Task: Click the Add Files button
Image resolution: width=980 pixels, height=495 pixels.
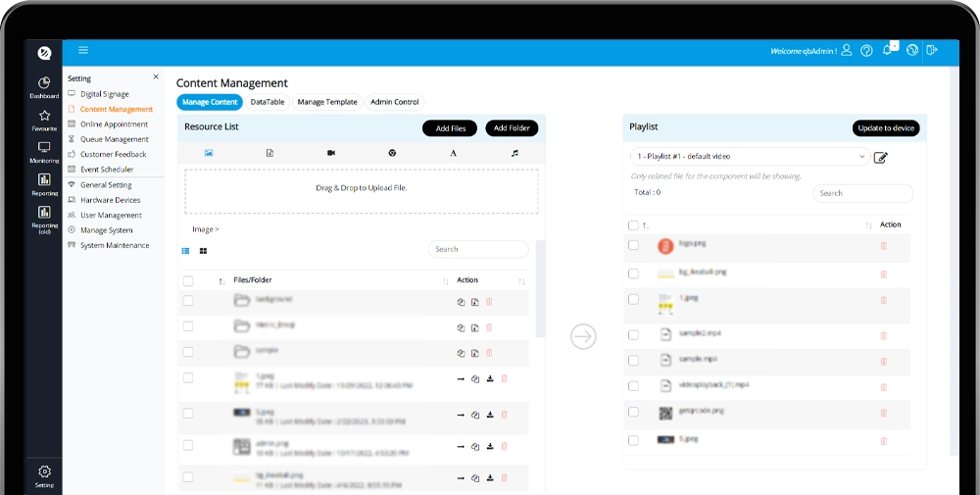Action: [x=450, y=128]
